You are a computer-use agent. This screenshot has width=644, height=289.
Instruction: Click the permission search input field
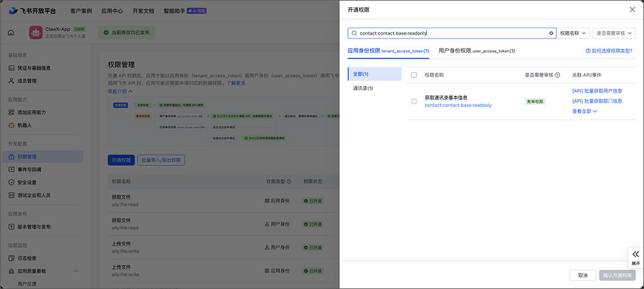click(451, 33)
